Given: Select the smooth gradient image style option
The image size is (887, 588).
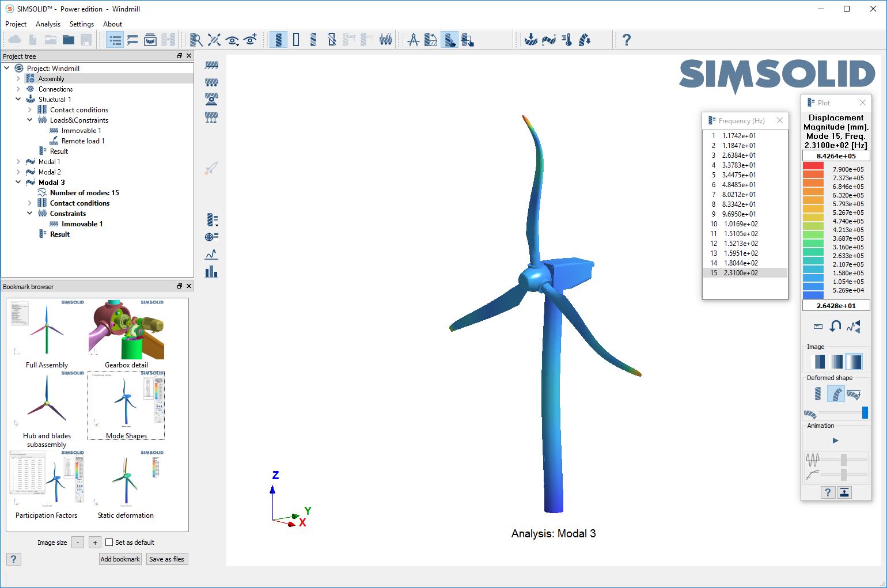Looking at the screenshot, I should 854,362.
